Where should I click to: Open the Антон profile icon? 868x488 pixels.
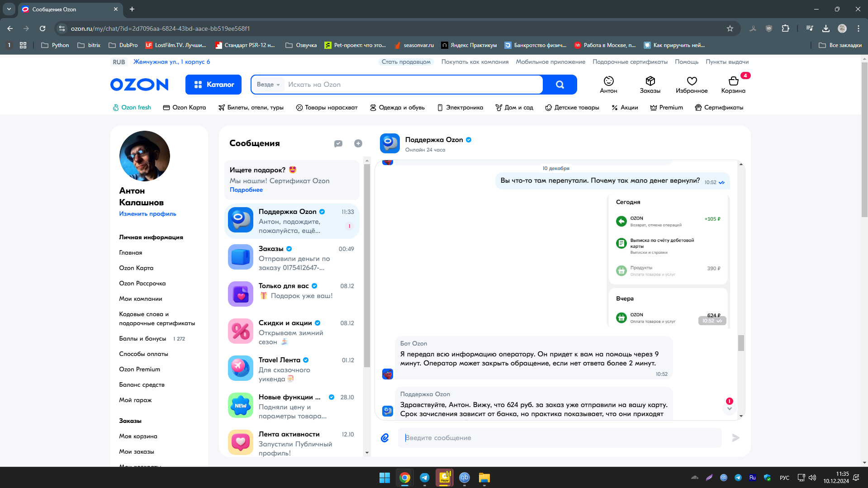click(608, 85)
